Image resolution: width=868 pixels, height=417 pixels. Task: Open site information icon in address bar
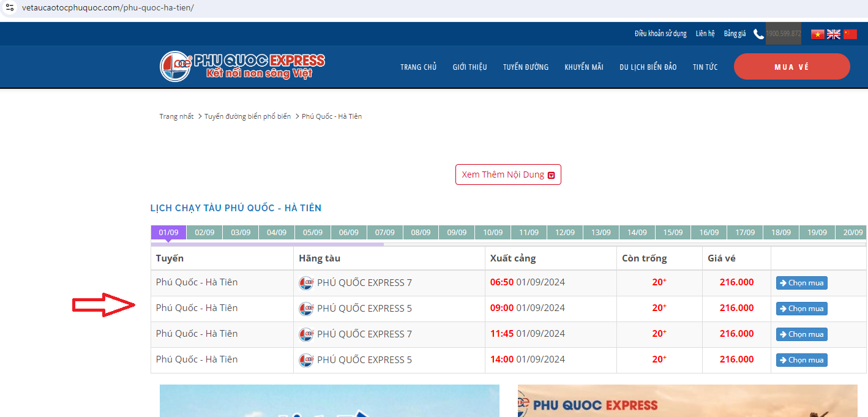tap(9, 7)
